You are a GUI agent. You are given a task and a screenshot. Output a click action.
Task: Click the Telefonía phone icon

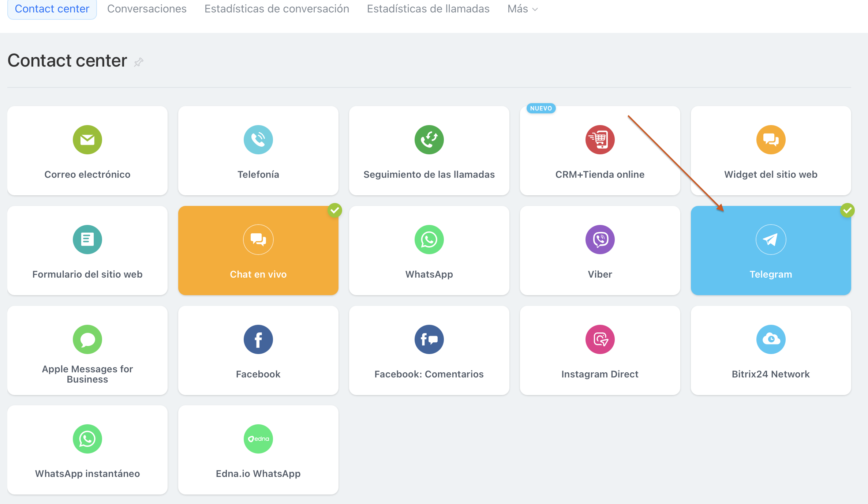258,140
